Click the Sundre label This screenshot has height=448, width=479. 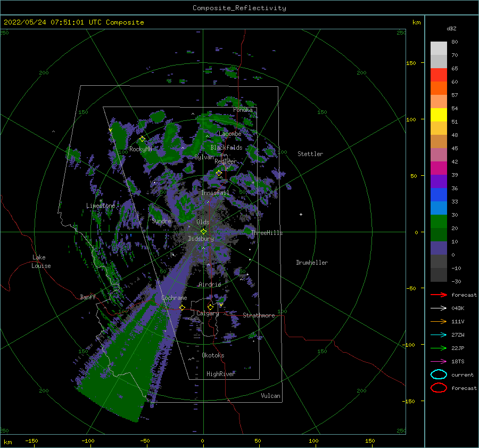[x=161, y=221]
